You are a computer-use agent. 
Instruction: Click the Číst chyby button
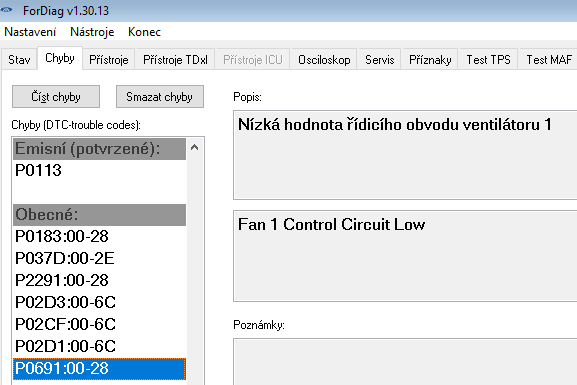tap(56, 97)
